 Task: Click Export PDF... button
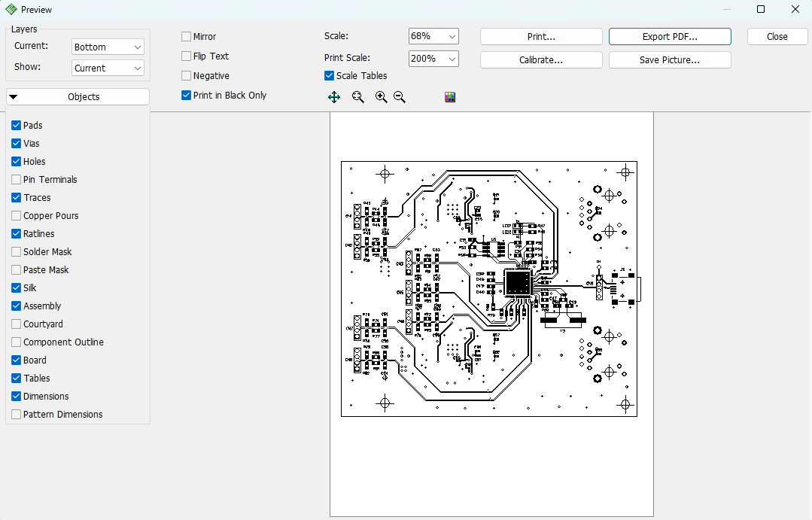[x=670, y=37]
